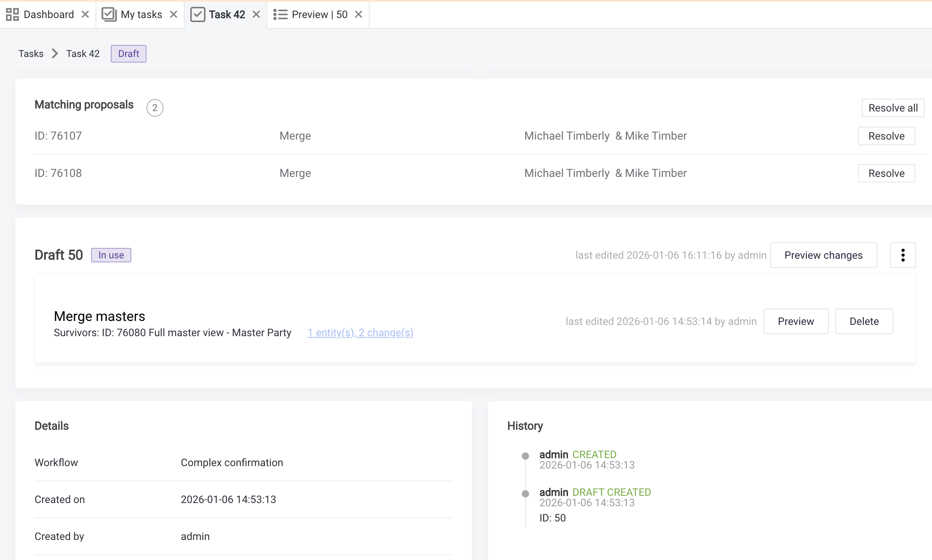Click the My tasks checkbox icon
The image size is (932, 560).
(x=109, y=14)
